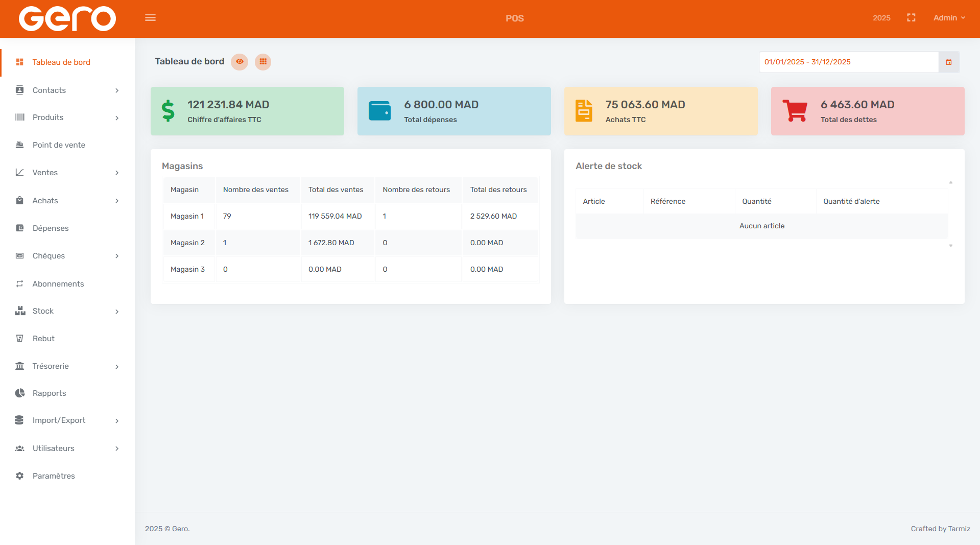The image size is (980, 545).
Task: Click the Alerte de stock panel scrollbar
Action: click(950, 215)
